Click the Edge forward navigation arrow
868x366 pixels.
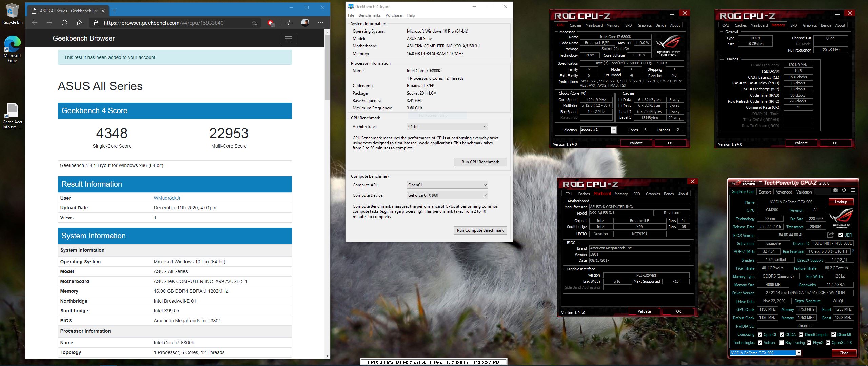pos(50,23)
